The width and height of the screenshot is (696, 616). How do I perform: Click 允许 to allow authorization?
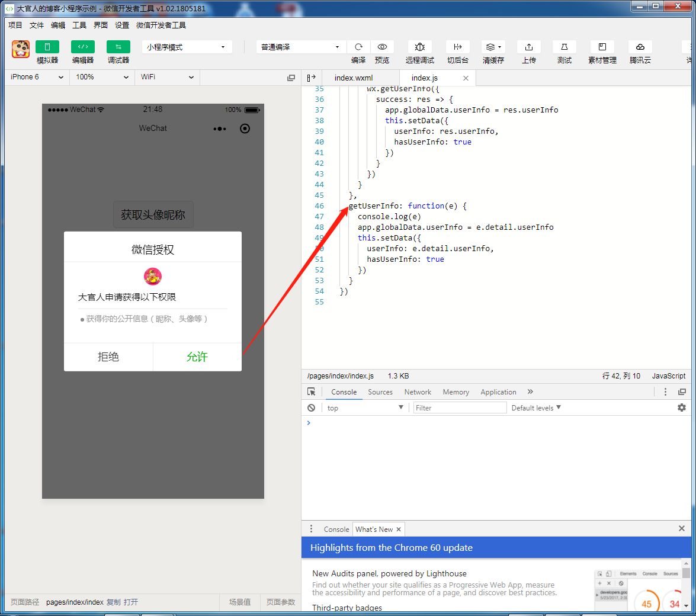pos(197,357)
